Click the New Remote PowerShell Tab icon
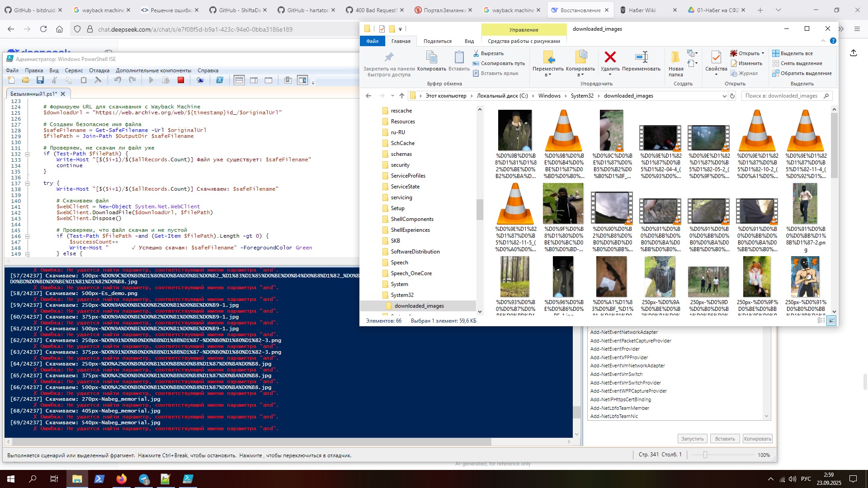The height and width of the screenshot is (488, 868). coord(200,80)
